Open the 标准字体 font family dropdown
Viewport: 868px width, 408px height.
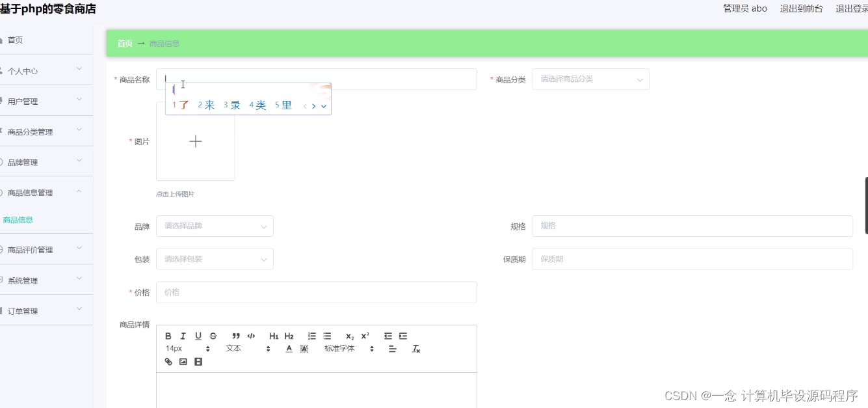(350, 349)
